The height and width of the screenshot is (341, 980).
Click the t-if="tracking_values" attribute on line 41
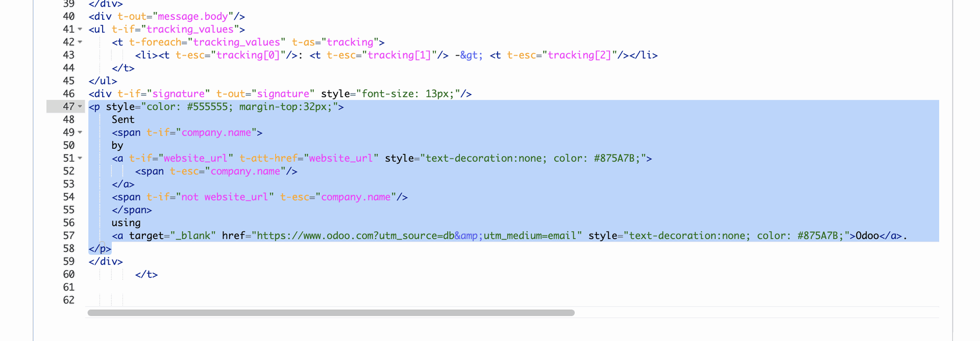175,30
